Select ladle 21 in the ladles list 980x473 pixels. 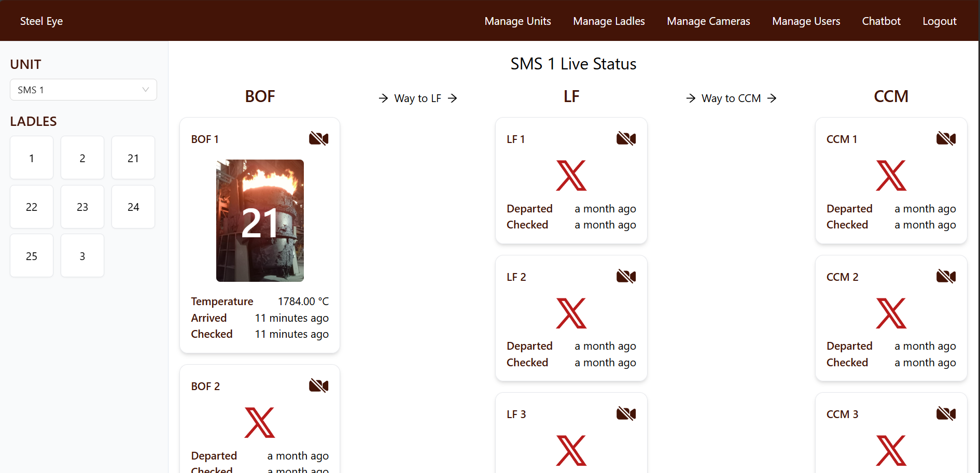click(133, 158)
